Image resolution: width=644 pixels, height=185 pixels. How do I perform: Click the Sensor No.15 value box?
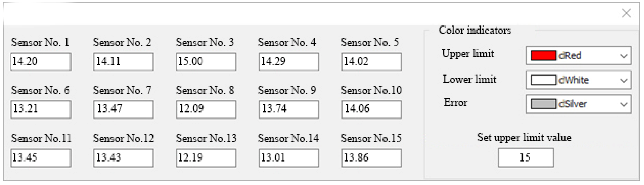(371, 158)
